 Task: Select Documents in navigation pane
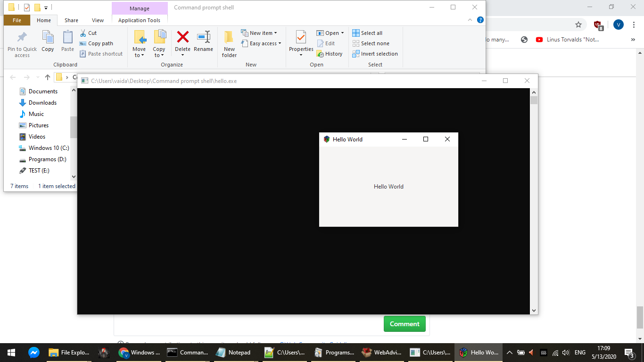click(x=38, y=91)
